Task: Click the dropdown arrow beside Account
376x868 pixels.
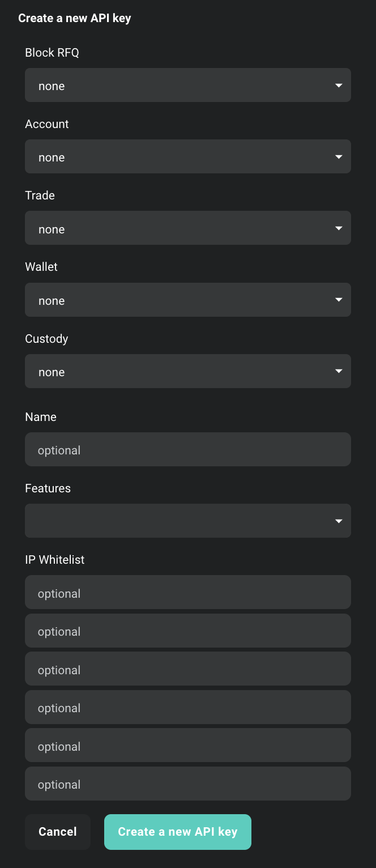Action: pyautogui.click(x=339, y=156)
